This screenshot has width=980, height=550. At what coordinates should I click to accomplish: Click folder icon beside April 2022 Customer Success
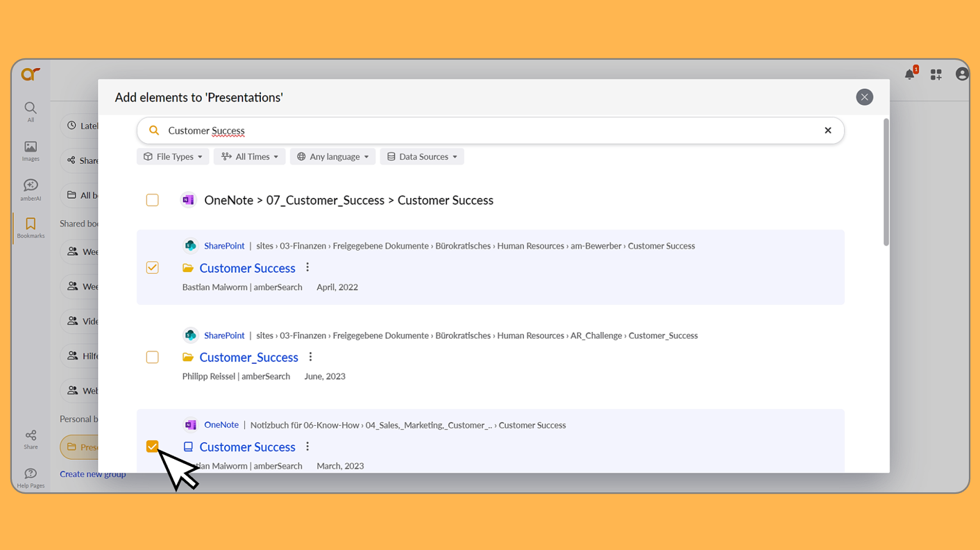(x=188, y=268)
